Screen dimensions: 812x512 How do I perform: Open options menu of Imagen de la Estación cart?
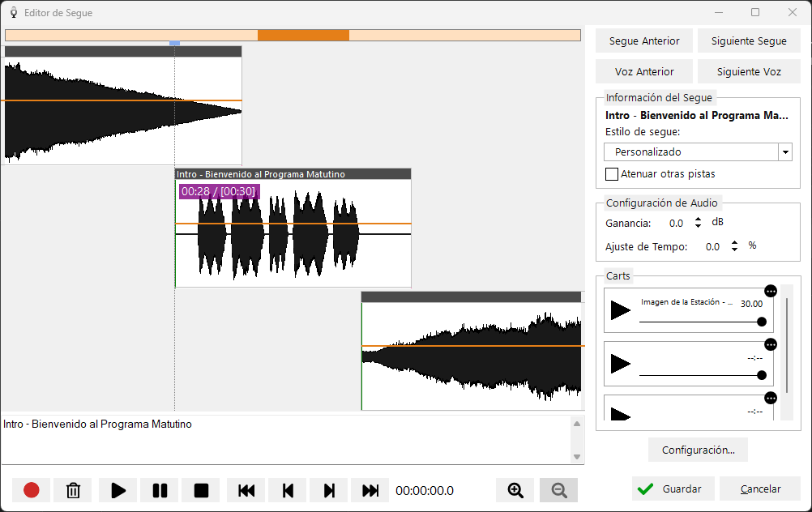click(771, 291)
